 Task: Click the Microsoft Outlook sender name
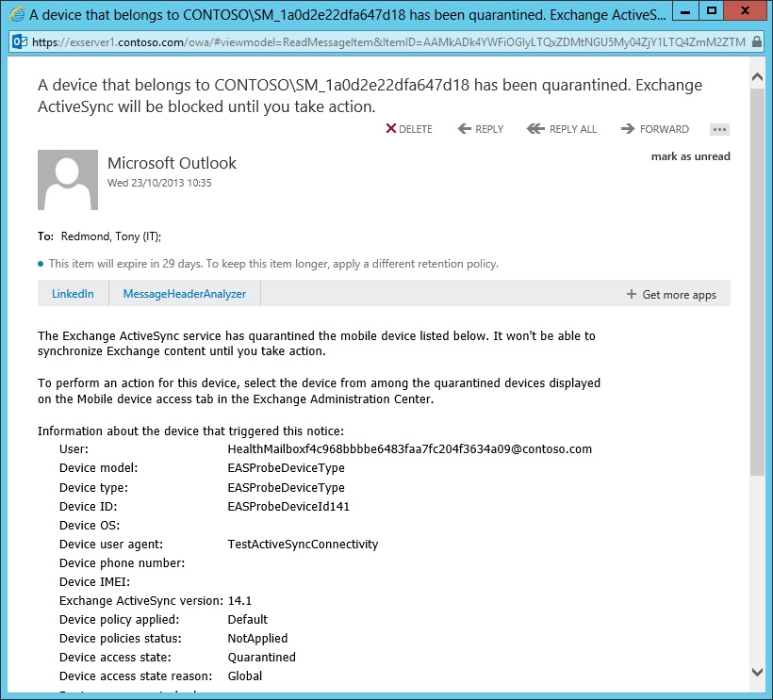click(x=172, y=163)
